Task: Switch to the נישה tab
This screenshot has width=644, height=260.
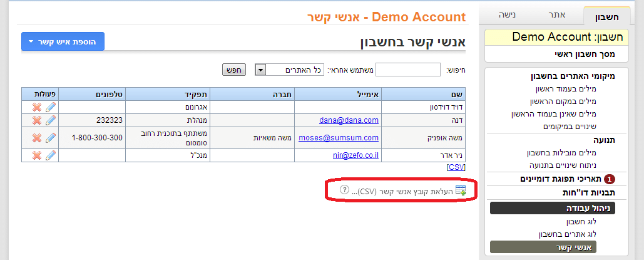Action: (508, 15)
